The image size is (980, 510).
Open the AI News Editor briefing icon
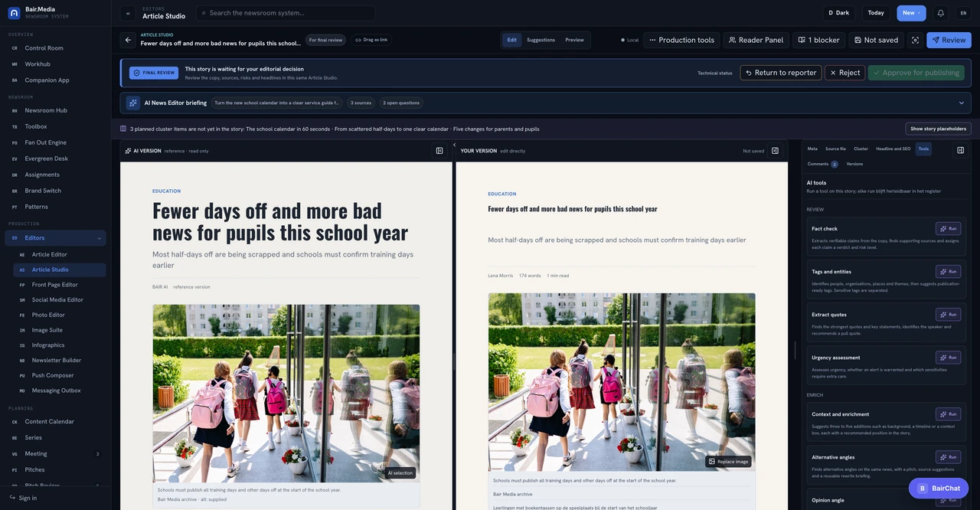[133, 103]
